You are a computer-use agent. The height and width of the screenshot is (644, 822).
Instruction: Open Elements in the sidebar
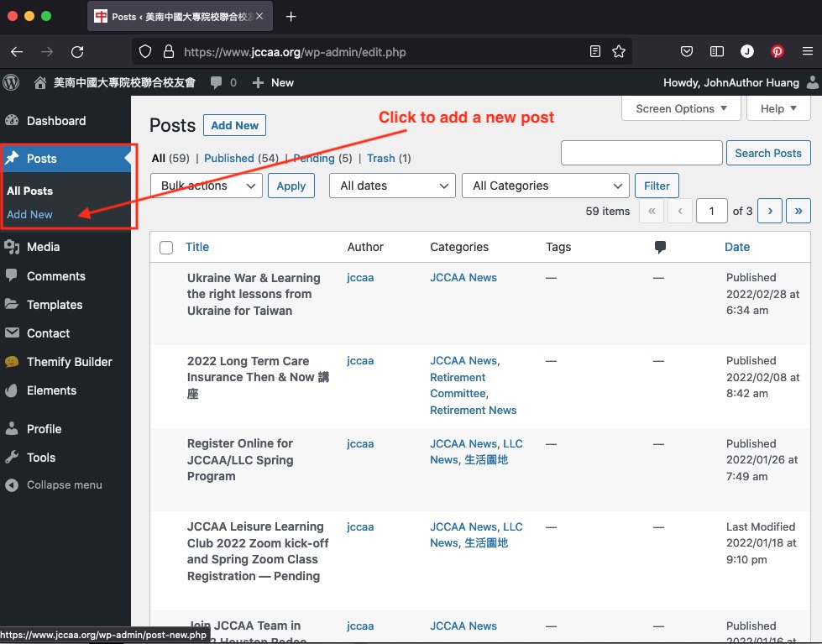pos(51,390)
